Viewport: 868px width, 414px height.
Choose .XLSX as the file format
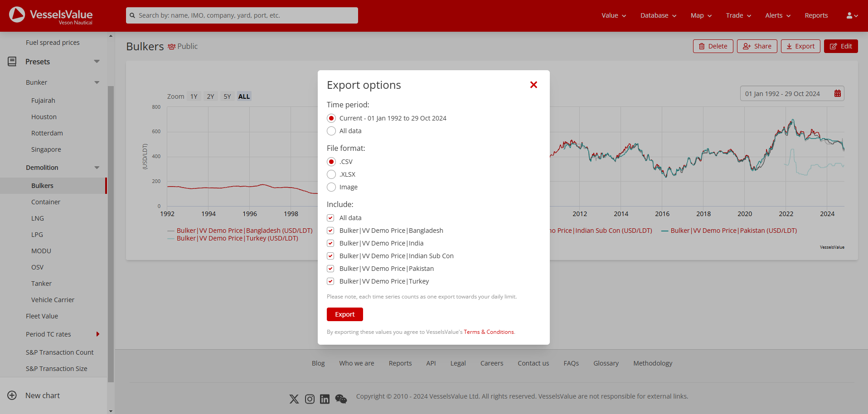[331, 174]
